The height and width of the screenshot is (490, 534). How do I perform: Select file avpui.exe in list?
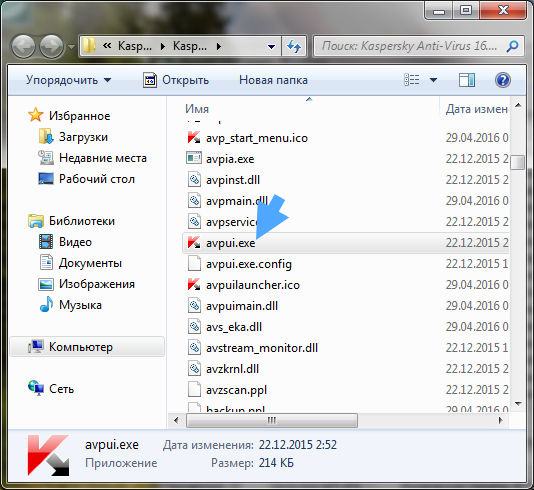346,243
